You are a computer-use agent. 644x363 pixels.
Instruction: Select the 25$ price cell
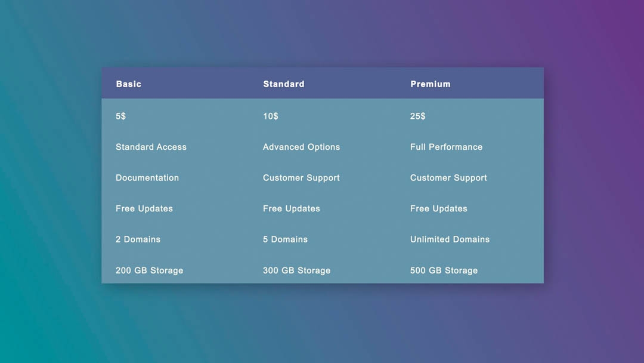(418, 116)
